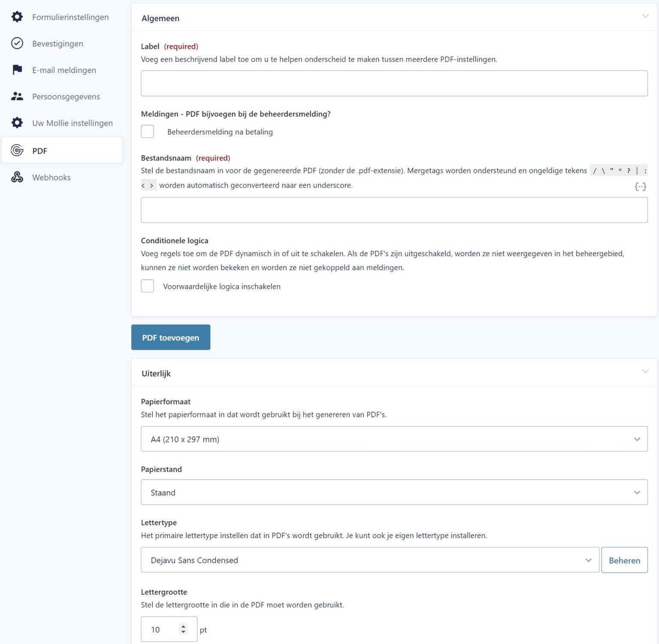
Task: Collapse the Algemeen section
Action: pos(645,16)
